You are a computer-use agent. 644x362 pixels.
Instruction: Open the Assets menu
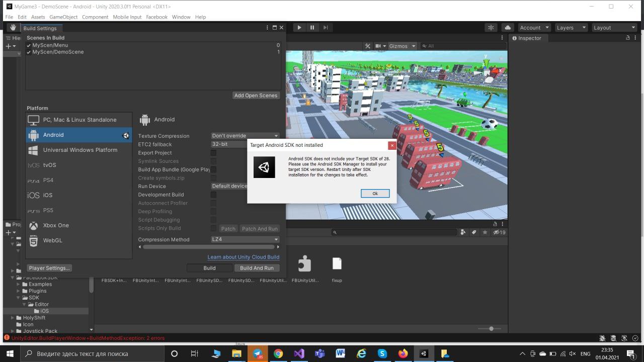coord(38,17)
